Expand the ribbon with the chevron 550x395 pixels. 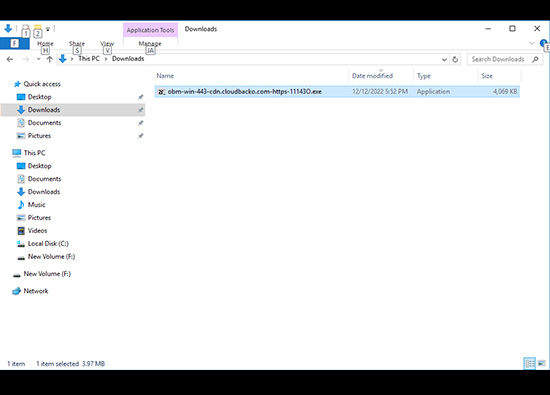point(532,43)
